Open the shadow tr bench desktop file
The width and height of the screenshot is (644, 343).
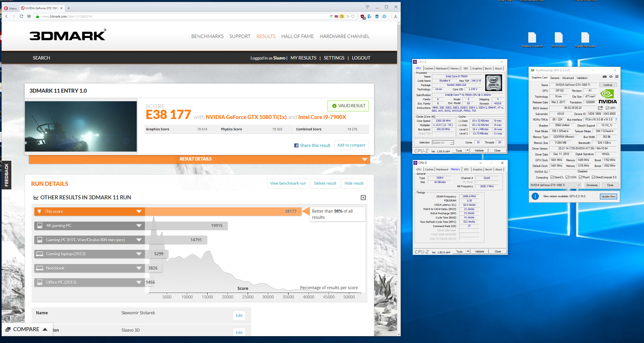tap(532, 40)
